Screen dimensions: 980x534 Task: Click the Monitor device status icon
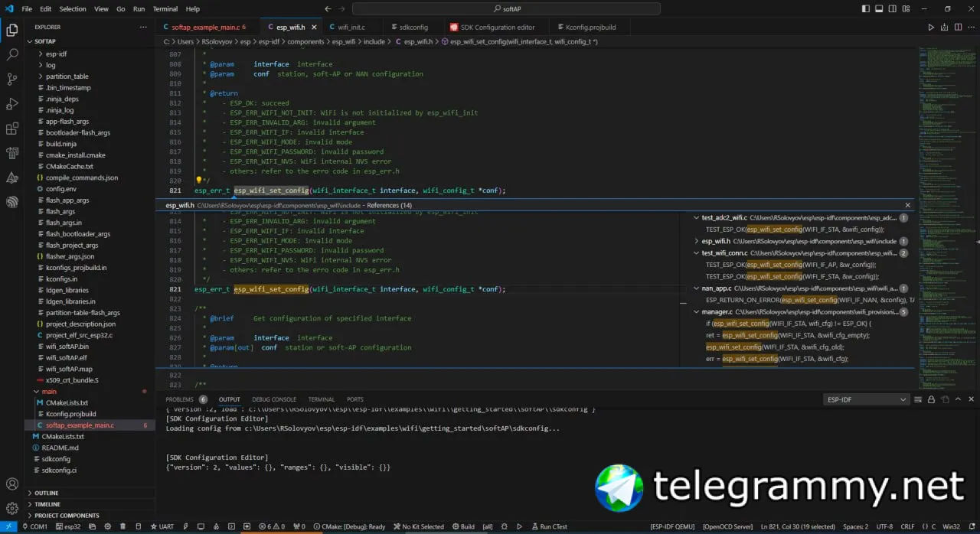coord(201,526)
